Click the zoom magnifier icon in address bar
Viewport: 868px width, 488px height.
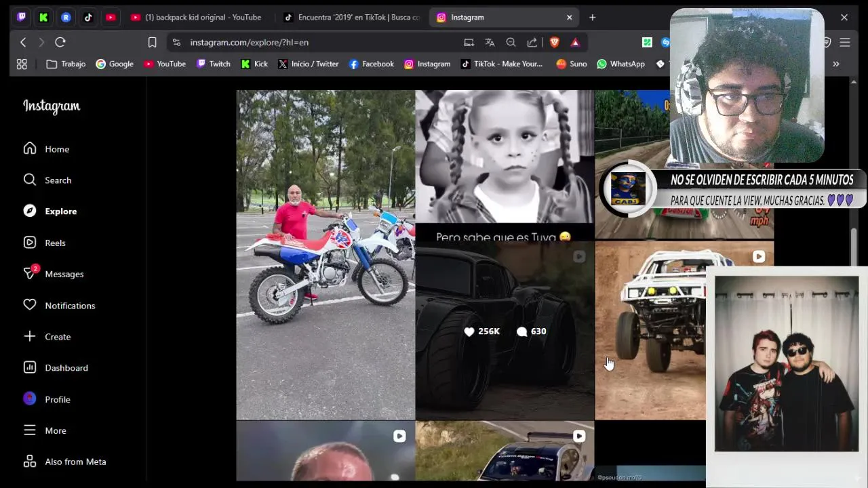coord(511,42)
